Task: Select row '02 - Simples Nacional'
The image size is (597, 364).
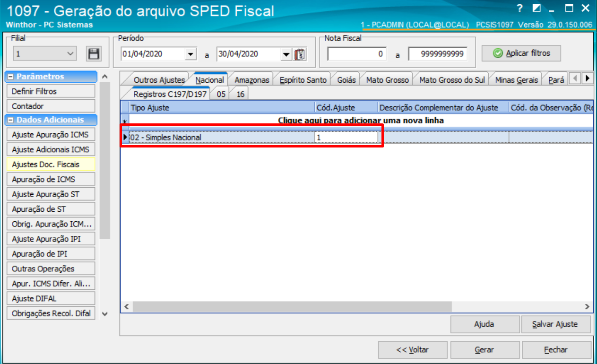Action: pos(357,137)
